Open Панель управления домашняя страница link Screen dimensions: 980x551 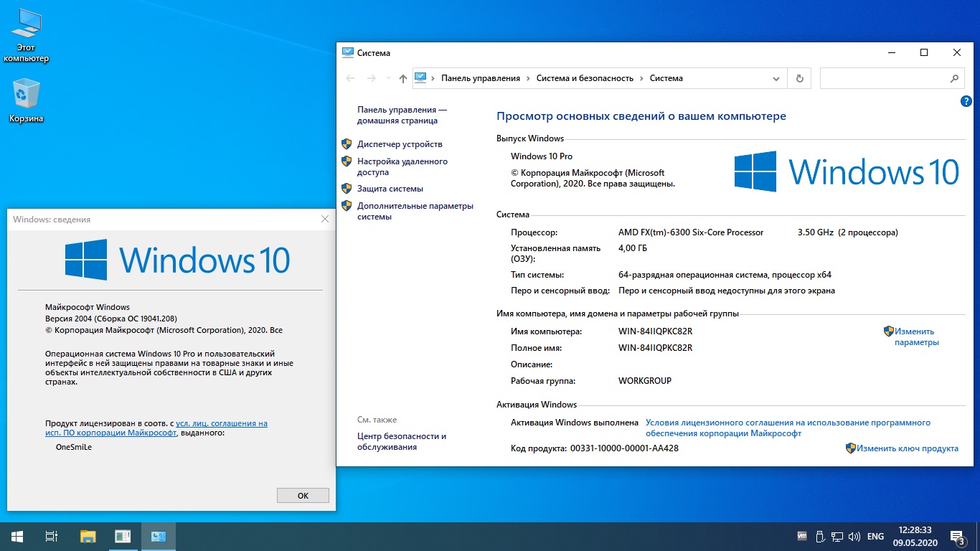click(402, 116)
